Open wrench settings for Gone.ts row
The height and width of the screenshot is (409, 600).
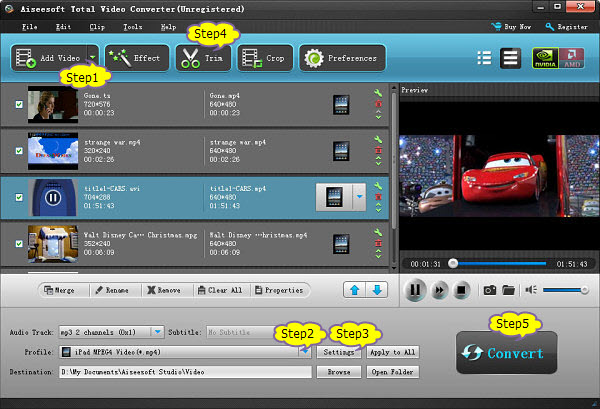(378, 93)
